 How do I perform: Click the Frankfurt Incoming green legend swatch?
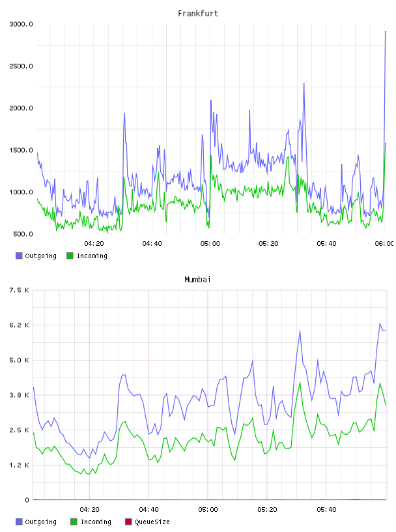70,256
